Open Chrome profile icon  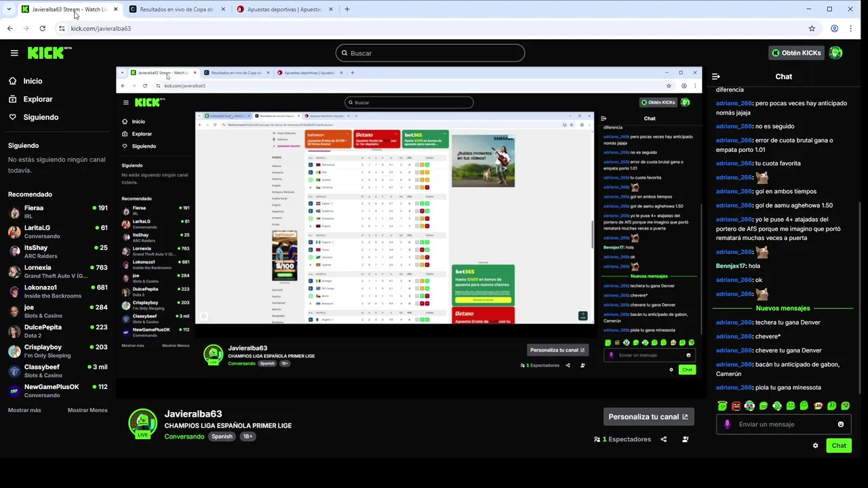click(x=834, y=28)
